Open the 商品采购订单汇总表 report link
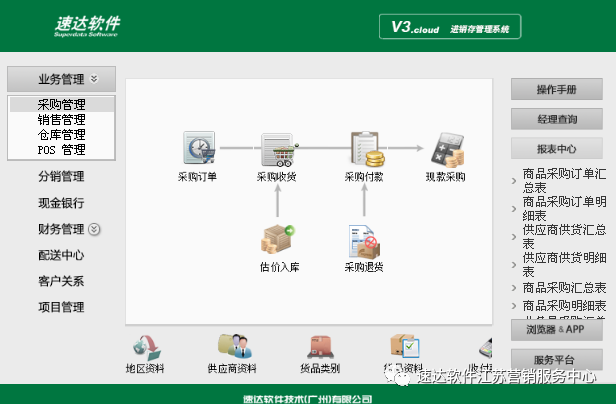This screenshot has width=616, height=404. click(565, 180)
